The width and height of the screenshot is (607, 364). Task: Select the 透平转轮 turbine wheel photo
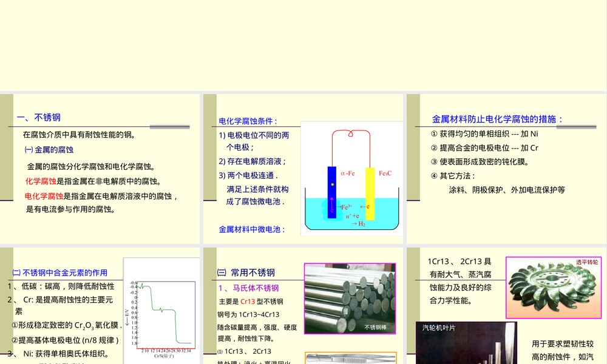[554, 288]
